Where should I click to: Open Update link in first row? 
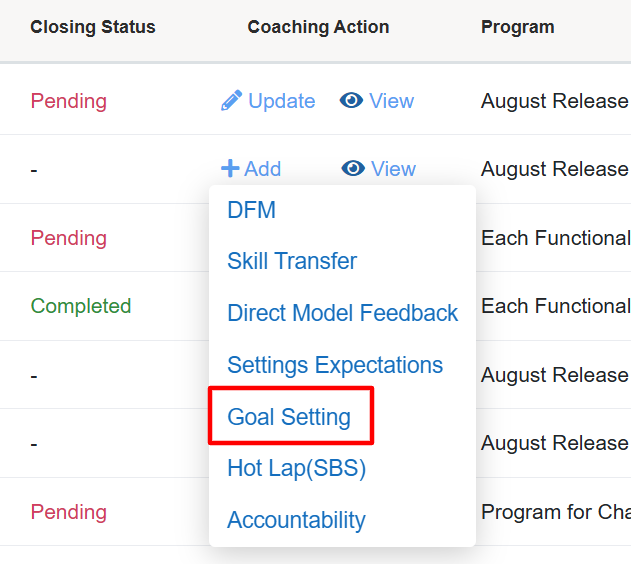click(x=281, y=101)
